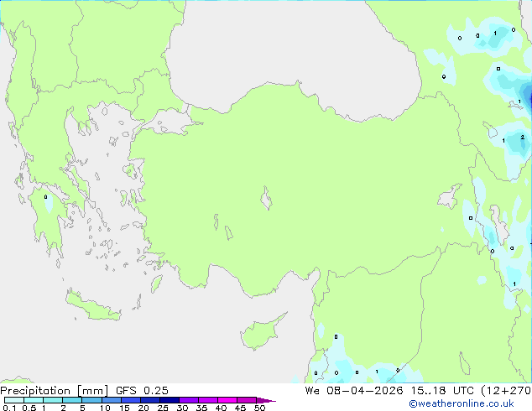
Task: Click the '45' legend label
Action: point(240,408)
